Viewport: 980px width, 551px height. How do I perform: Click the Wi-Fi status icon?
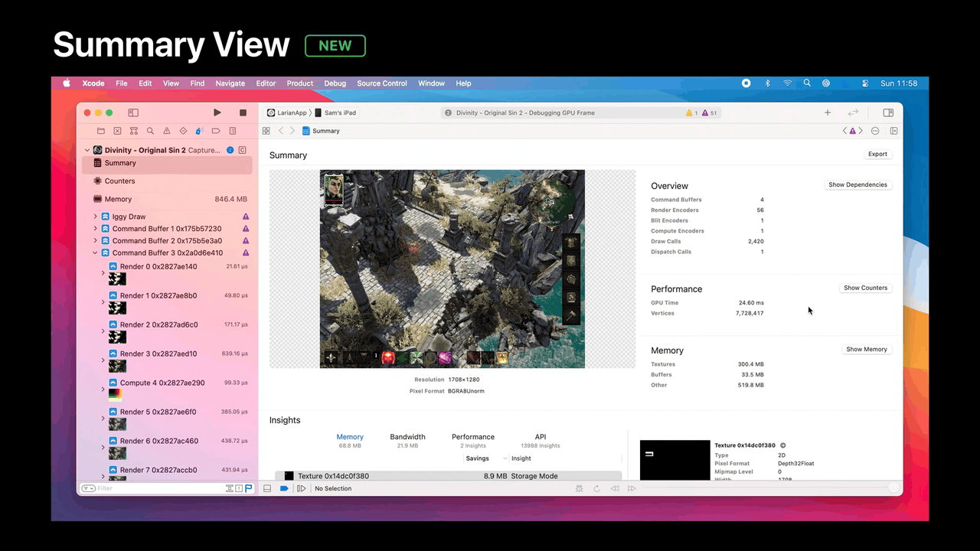[x=787, y=83]
